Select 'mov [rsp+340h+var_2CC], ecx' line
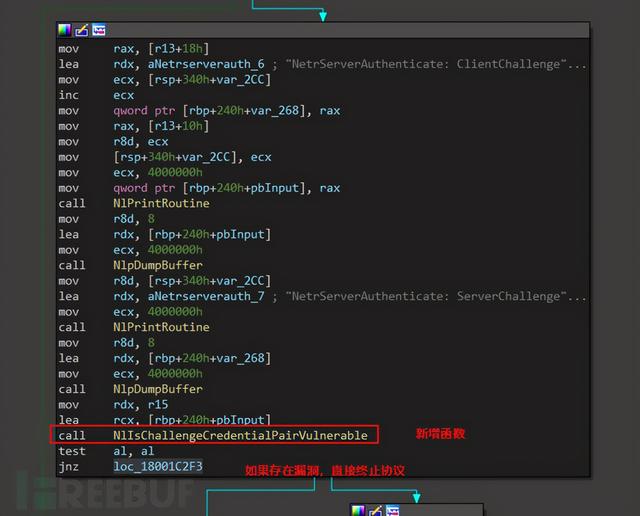 tap(164, 157)
